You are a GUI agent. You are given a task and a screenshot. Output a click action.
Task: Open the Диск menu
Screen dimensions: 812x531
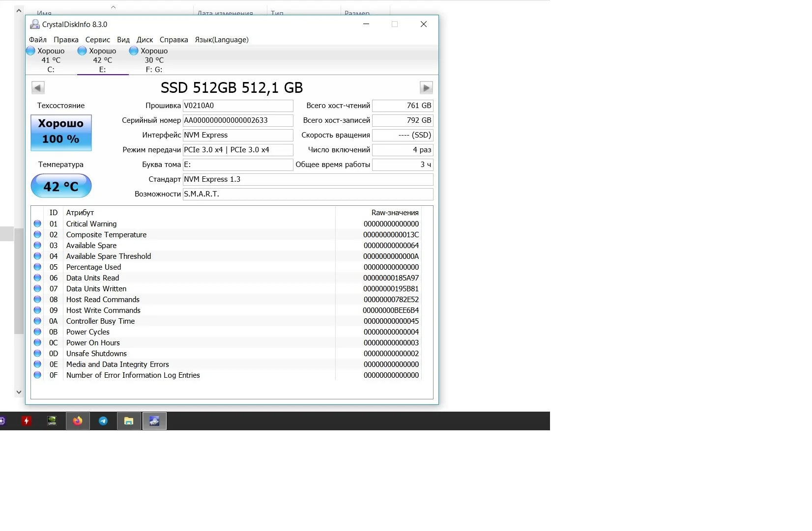[x=145, y=40]
